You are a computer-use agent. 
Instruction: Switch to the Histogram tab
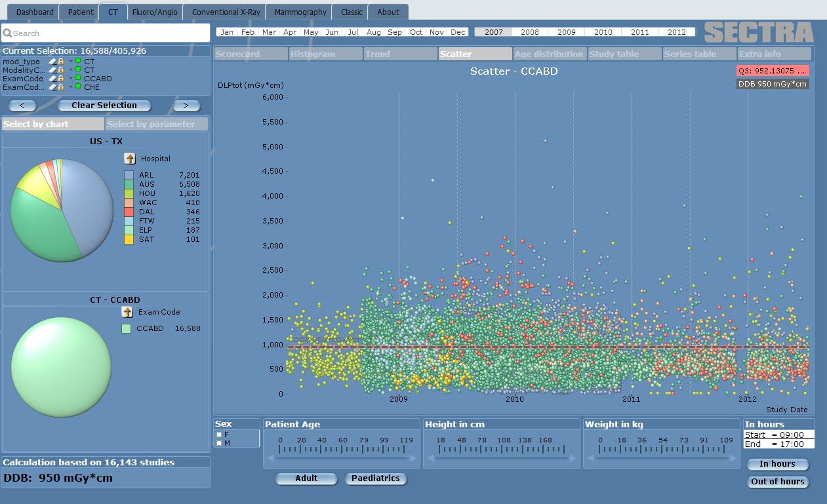pos(325,54)
